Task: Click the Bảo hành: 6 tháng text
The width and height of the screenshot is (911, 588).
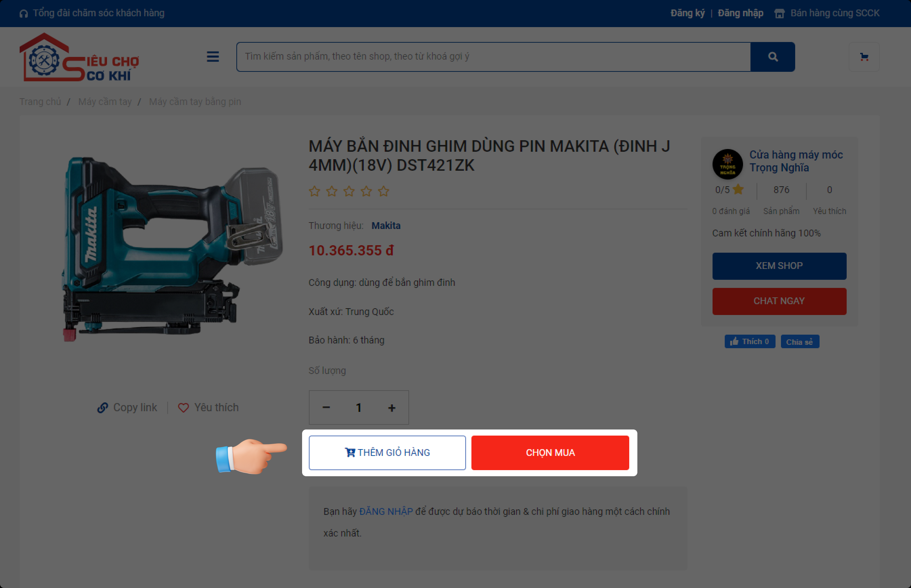Action: [346, 340]
